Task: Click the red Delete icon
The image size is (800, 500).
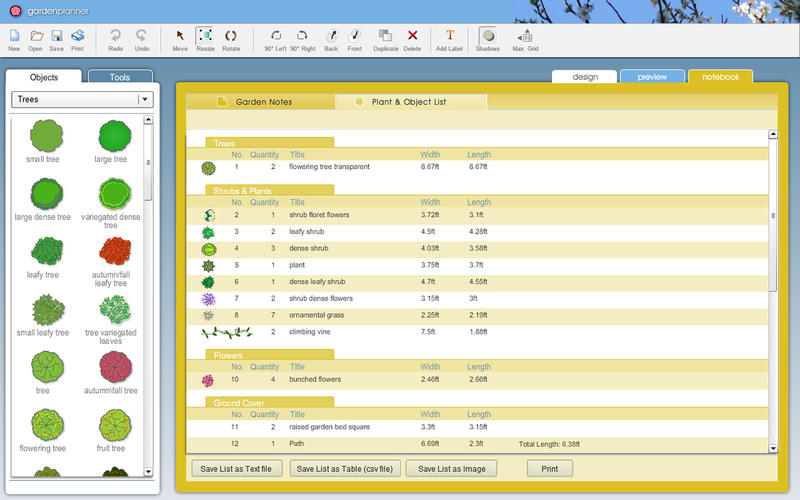Action: [x=412, y=36]
